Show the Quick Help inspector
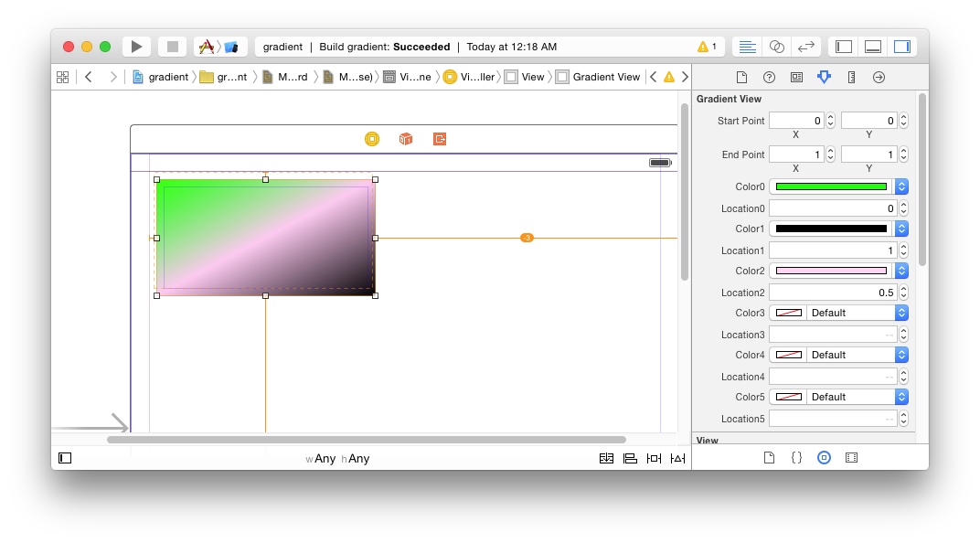The height and width of the screenshot is (543, 980). [x=770, y=77]
